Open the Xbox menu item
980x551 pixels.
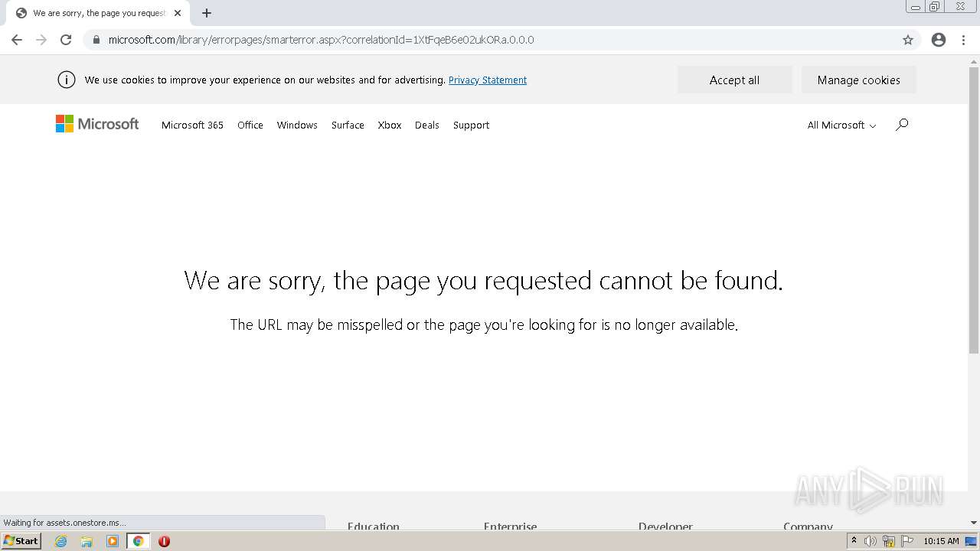click(390, 125)
